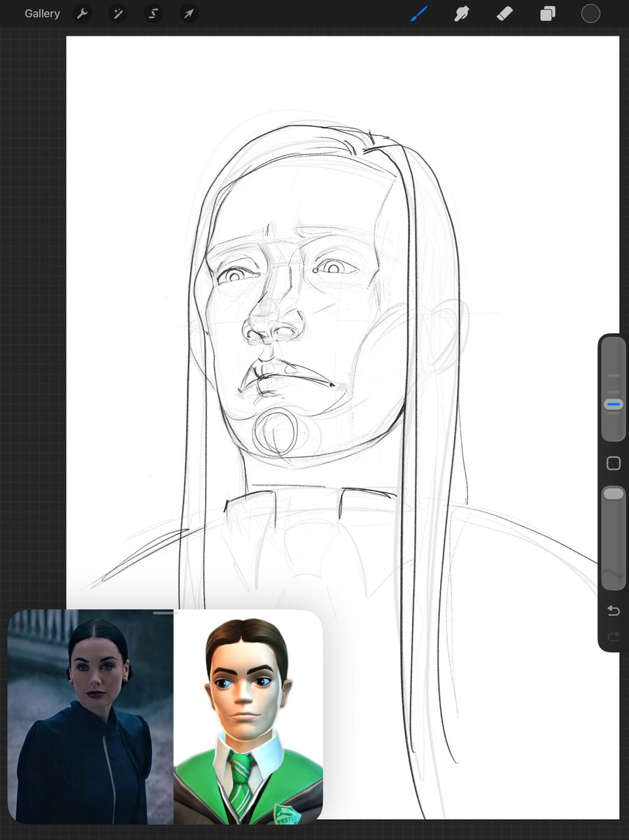Activate the Selection tool
Viewport: 629px width, 840px height.
pos(153,13)
